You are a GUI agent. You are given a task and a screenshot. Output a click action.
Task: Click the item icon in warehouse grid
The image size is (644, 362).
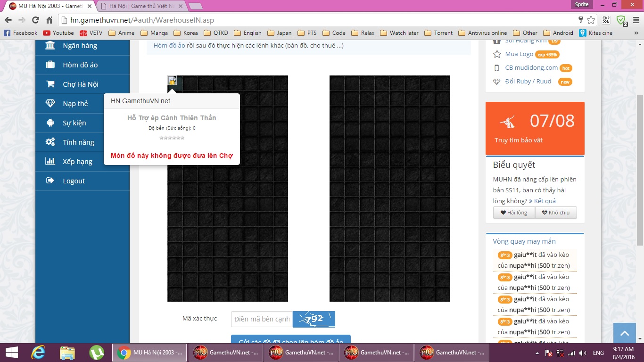click(173, 81)
